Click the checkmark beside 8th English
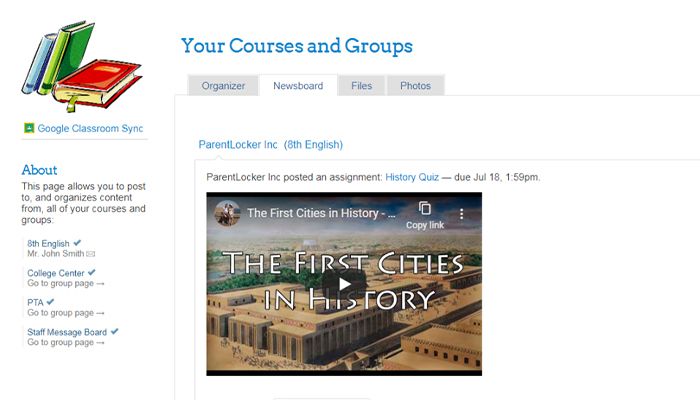 tap(78, 243)
